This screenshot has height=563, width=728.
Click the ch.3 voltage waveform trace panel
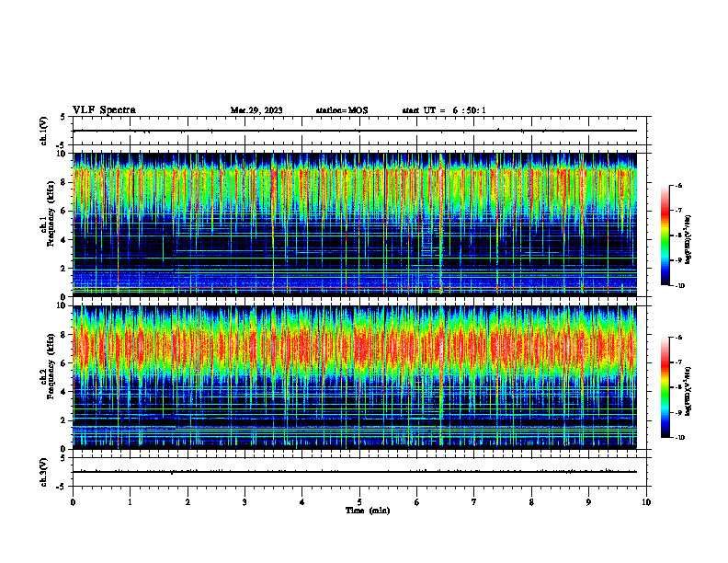click(x=359, y=472)
